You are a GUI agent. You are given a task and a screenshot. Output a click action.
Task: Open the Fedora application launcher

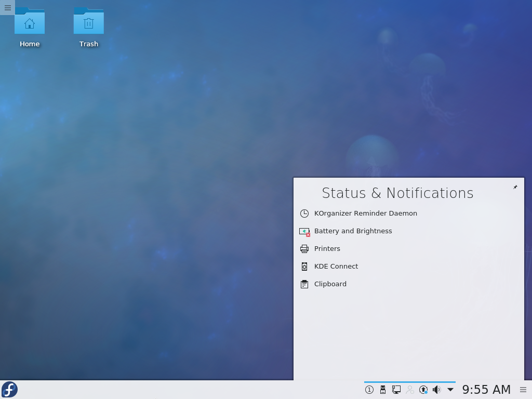tap(9, 390)
